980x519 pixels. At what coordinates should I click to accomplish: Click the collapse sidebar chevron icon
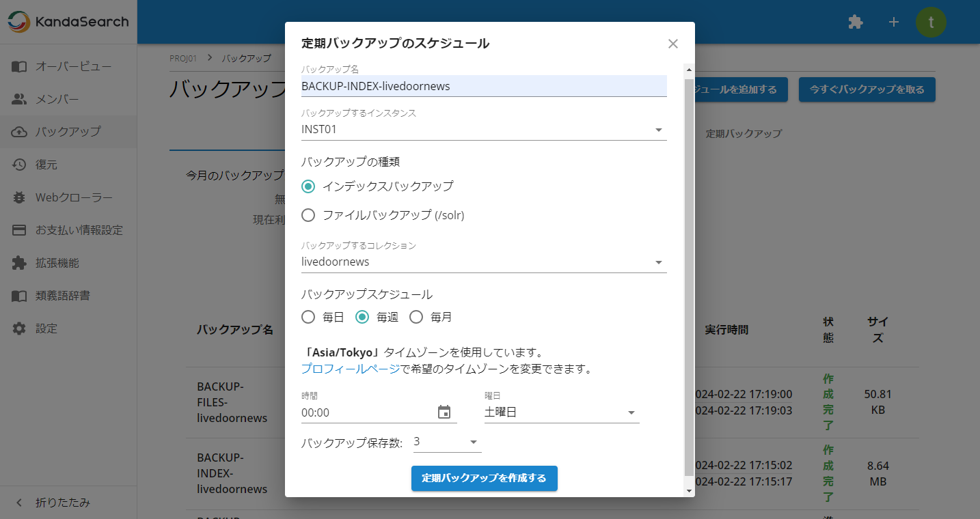click(19, 503)
